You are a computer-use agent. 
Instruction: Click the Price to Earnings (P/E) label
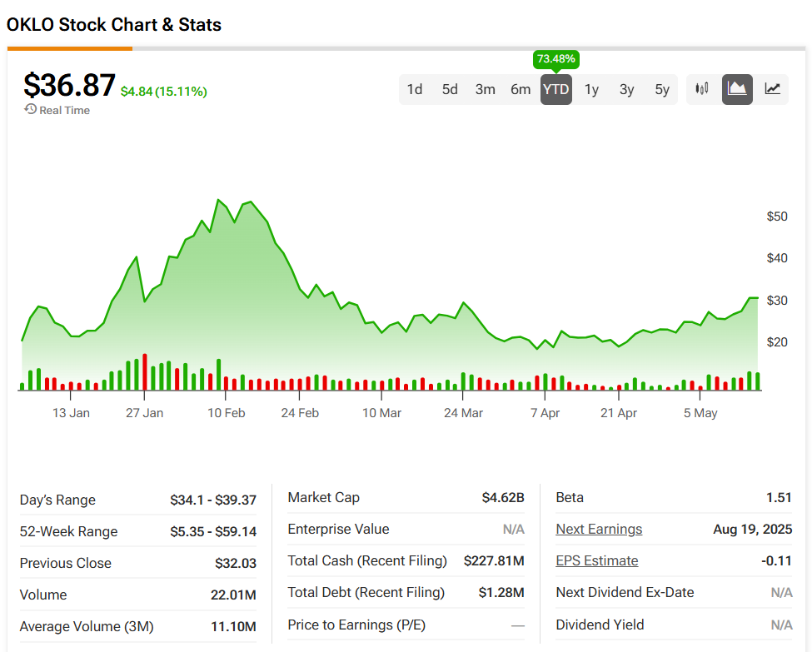tap(356, 625)
